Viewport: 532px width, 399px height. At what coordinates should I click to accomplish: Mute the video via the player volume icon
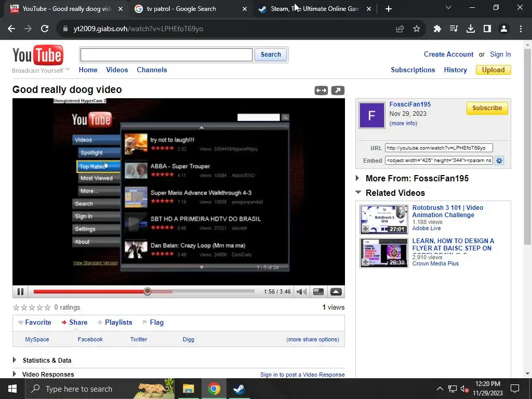302,292
